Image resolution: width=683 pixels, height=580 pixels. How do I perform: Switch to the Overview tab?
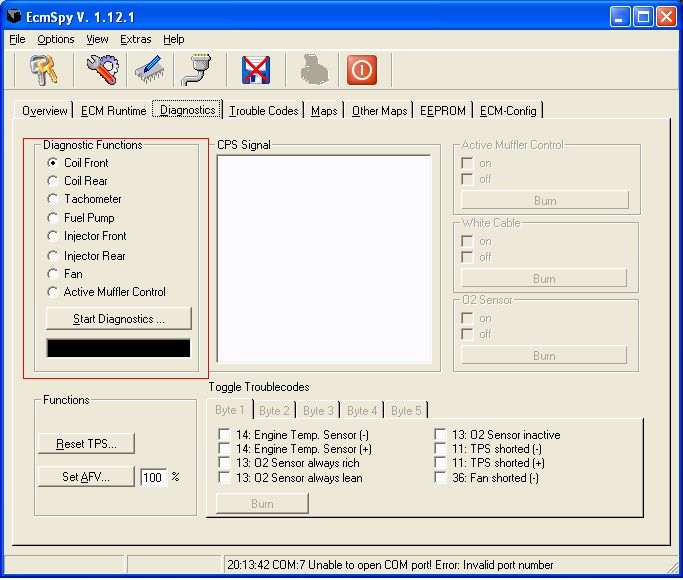tap(44, 111)
